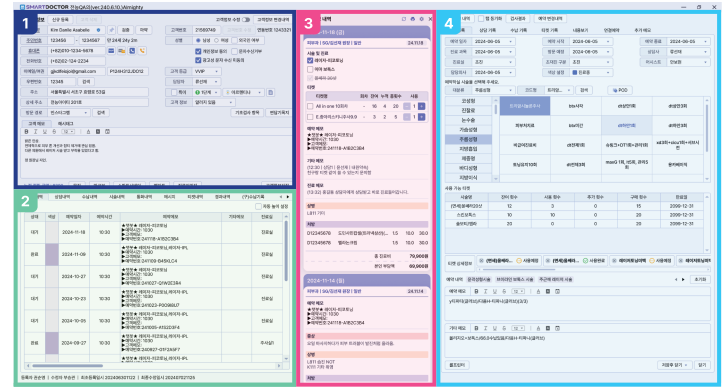This screenshot has width=726, height=390.
Task: Click the blue card icon next to the mobile number
Action: coord(111,51)
